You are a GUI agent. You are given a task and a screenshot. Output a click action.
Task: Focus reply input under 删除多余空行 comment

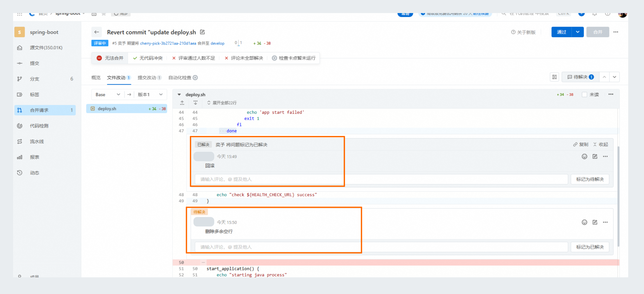(x=381, y=247)
